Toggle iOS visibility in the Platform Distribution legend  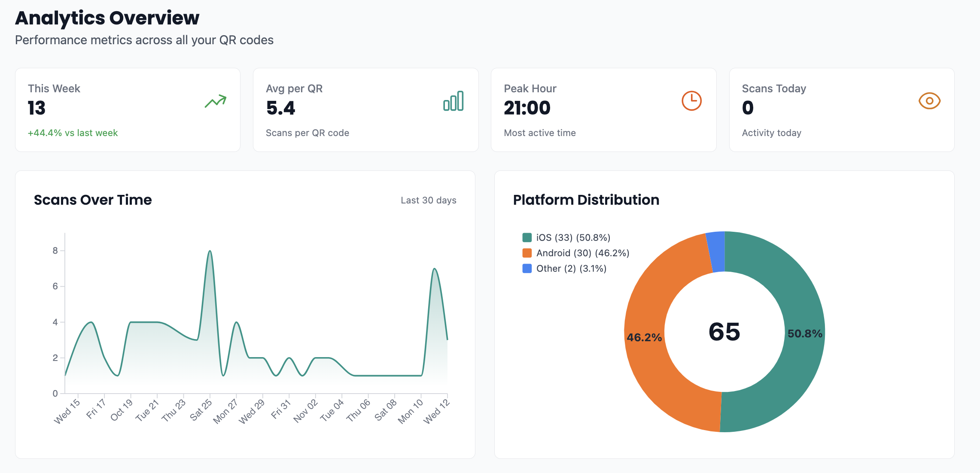[573, 236]
